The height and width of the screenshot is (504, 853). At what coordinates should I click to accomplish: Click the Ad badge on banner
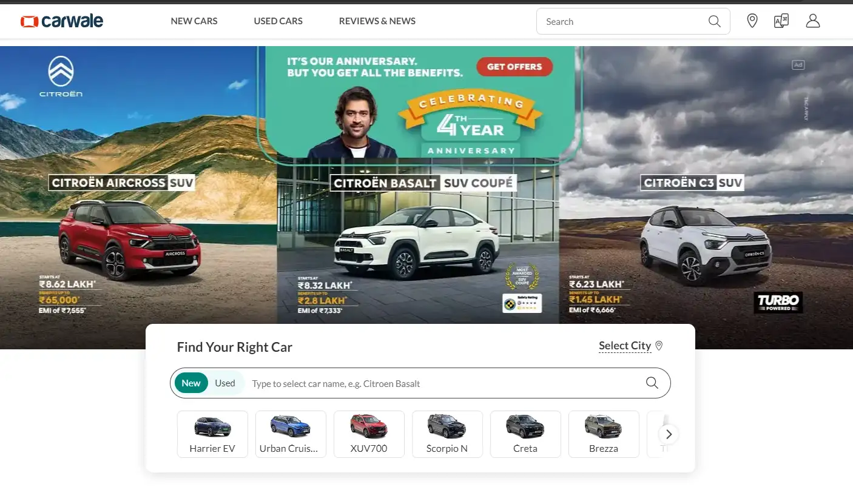click(798, 65)
